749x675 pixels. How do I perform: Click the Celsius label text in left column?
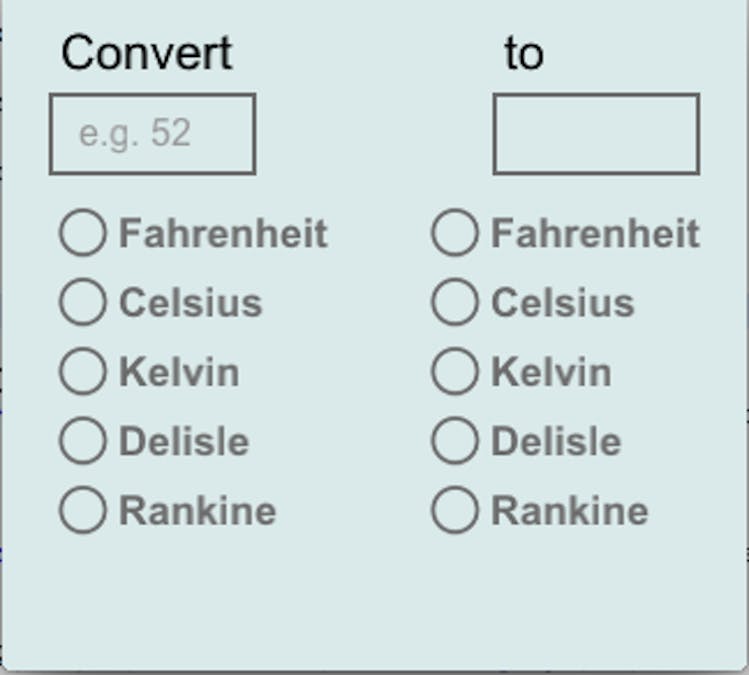click(x=190, y=303)
